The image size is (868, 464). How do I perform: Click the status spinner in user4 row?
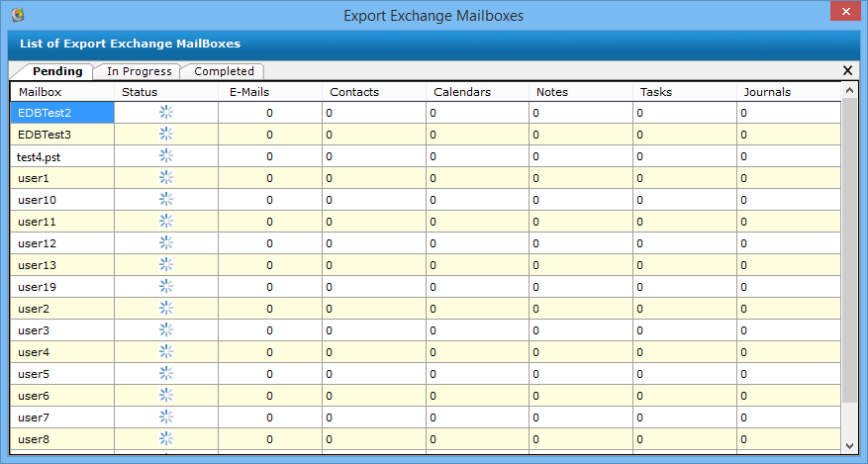click(166, 352)
